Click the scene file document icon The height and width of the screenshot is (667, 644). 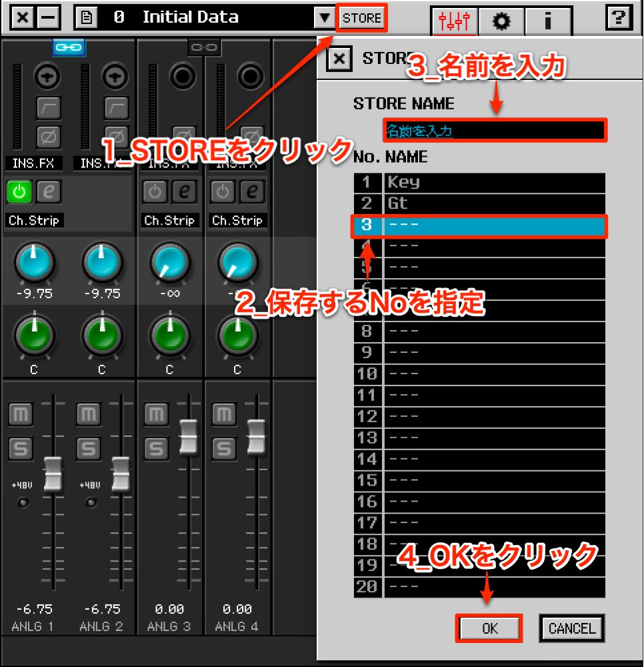[x=86, y=17]
